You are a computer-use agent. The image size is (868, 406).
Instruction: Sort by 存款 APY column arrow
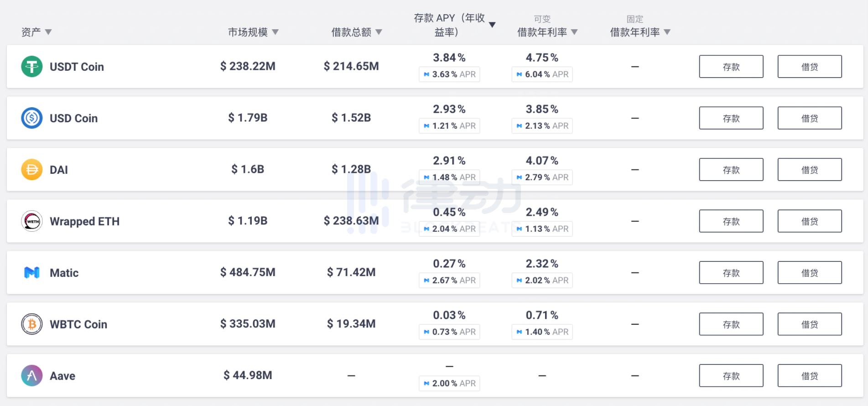[492, 25]
